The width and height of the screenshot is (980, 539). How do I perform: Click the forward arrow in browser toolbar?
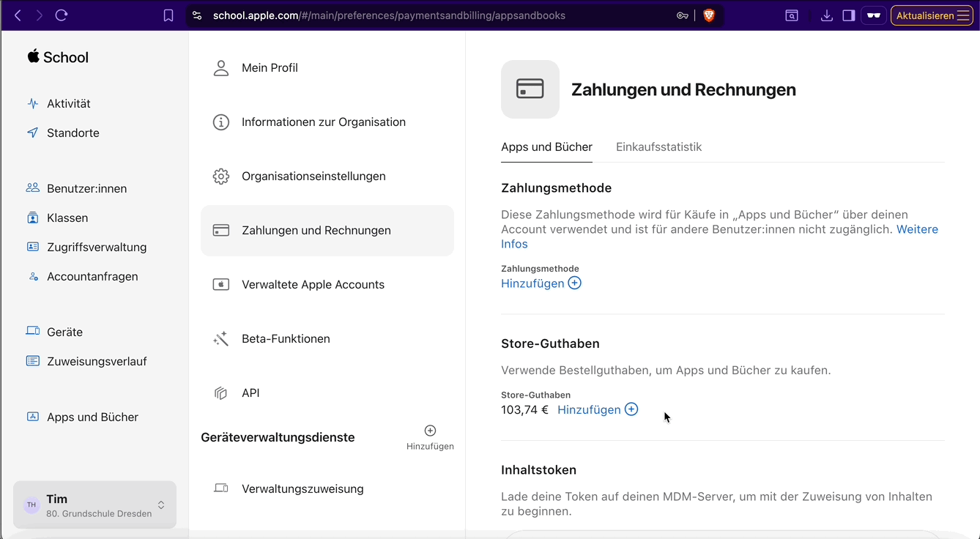tap(39, 15)
